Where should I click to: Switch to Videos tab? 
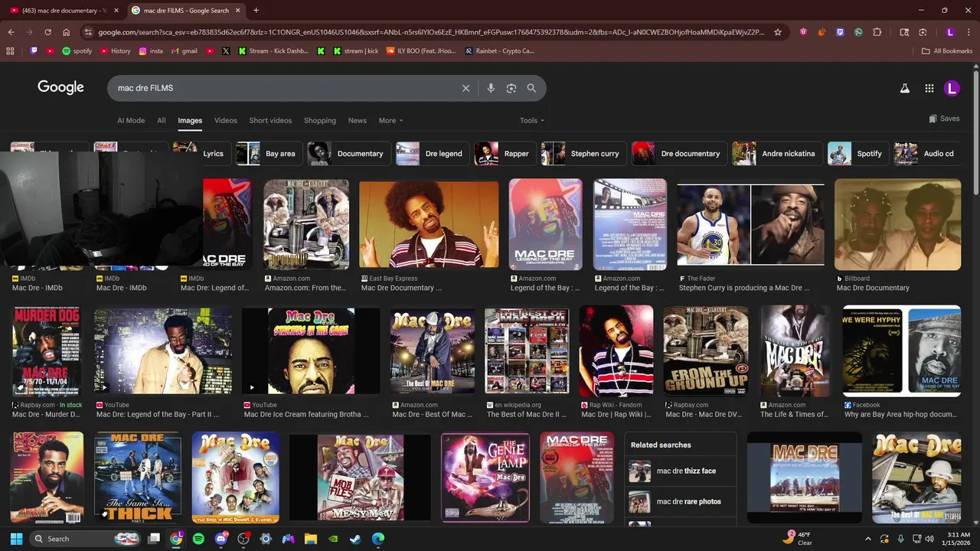(x=226, y=120)
